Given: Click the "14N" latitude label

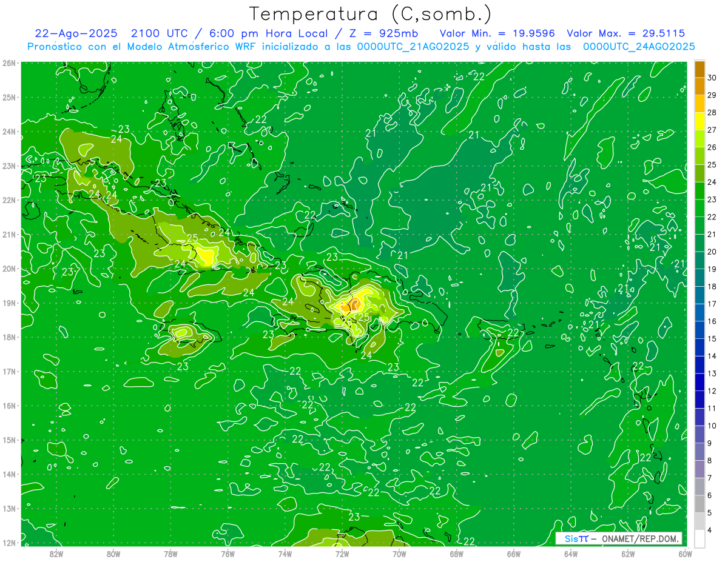Looking at the screenshot, I should 9,474.
